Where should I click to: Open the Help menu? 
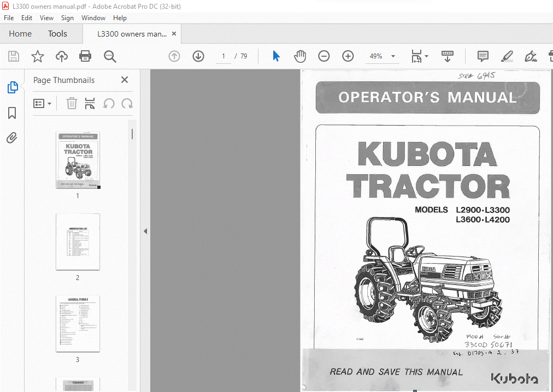[120, 18]
